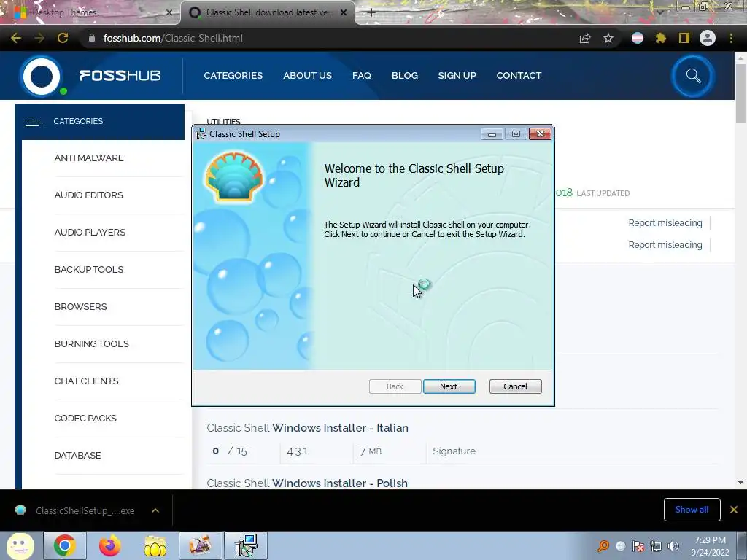
Task: Download Classic Shell Windows Installer - Italian
Action: pos(307,427)
